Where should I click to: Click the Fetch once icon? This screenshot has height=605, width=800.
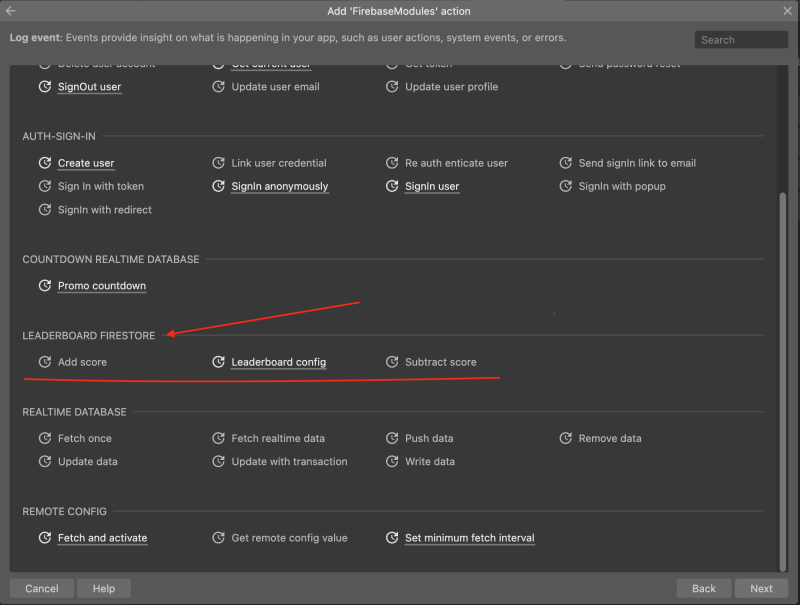point(45,438)
